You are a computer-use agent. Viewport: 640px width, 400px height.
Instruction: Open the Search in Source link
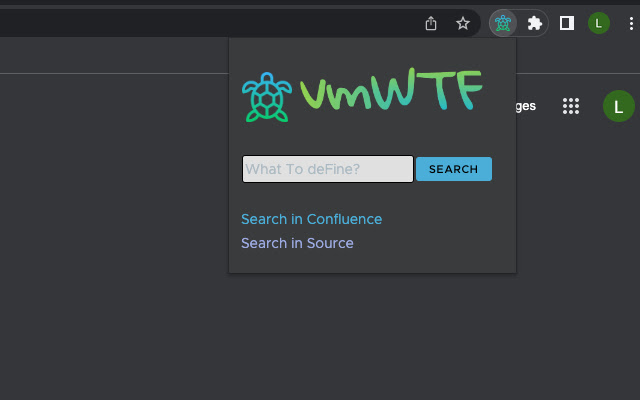click(x=297, y=243)
